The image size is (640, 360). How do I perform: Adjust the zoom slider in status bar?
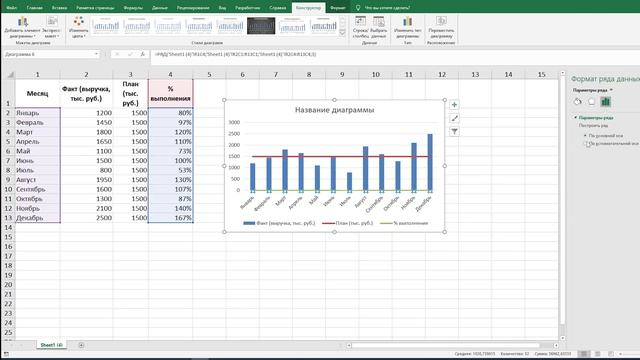point(629,354)
